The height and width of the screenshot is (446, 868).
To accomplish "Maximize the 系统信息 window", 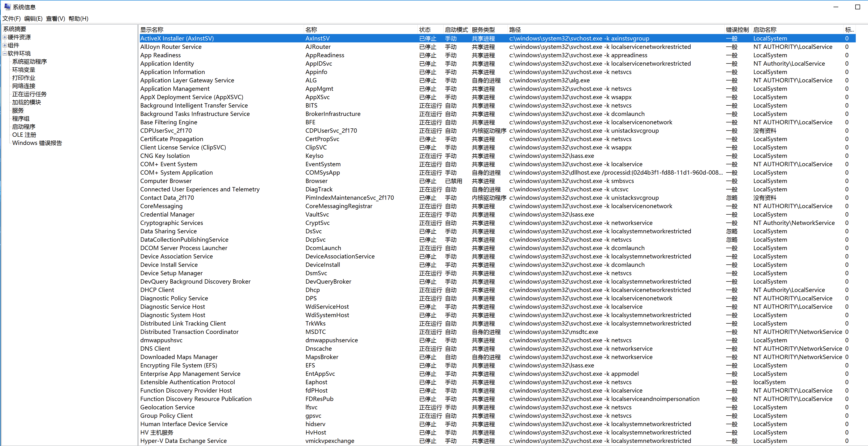I will [x=857, y=7].
